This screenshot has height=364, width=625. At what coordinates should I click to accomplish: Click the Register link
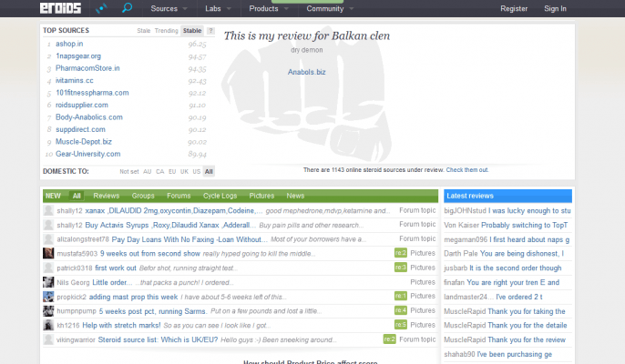pyautogui.click(x=514, y=8)
